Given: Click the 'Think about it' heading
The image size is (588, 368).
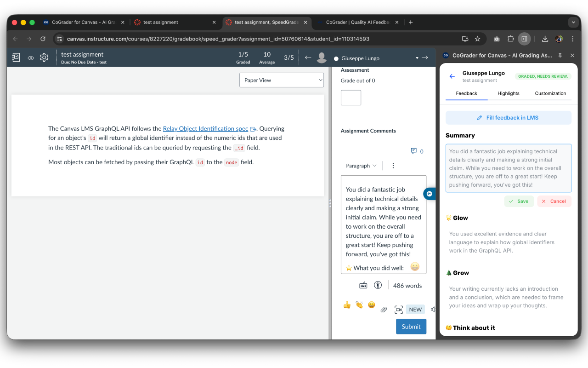Looking at the screenshot, I should coord(470,328).
